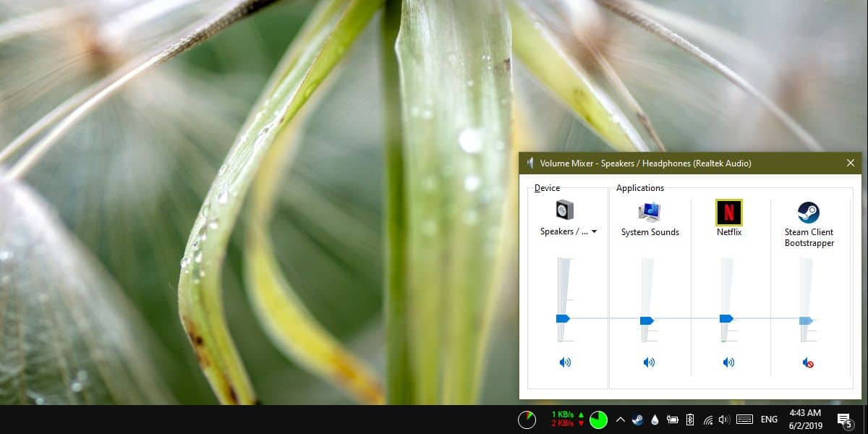Screen dimensions: 868x434
Task: Mute the Speakers device
Action: click(565, 362)
